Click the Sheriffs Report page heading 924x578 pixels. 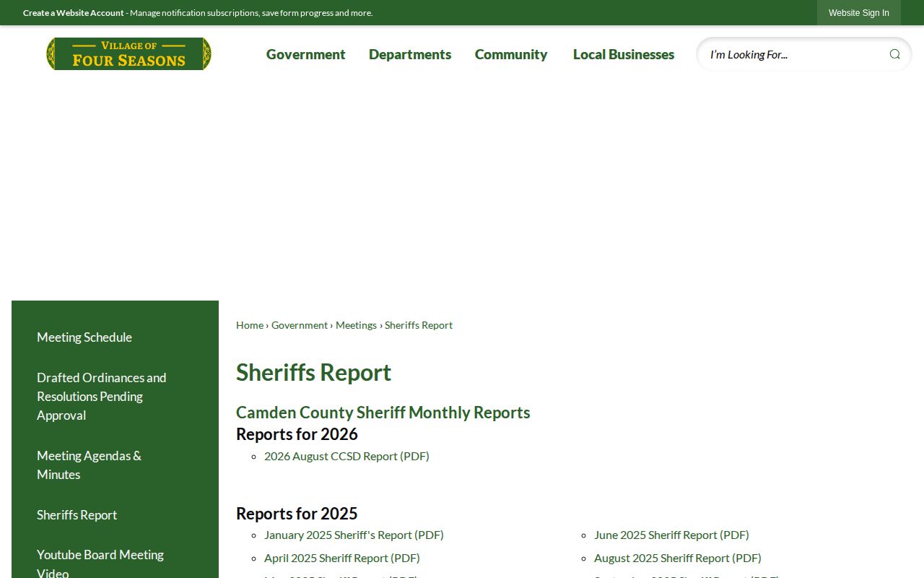pos(314,372)
